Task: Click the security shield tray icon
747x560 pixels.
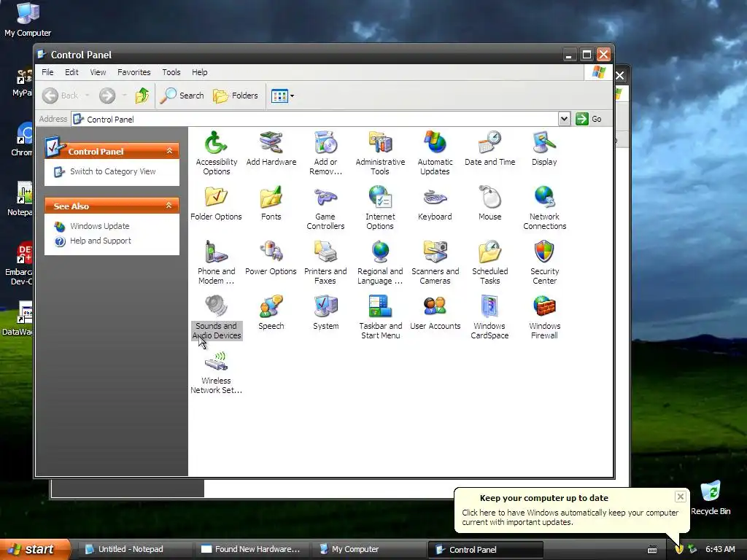Action: [x=679, y=549]
